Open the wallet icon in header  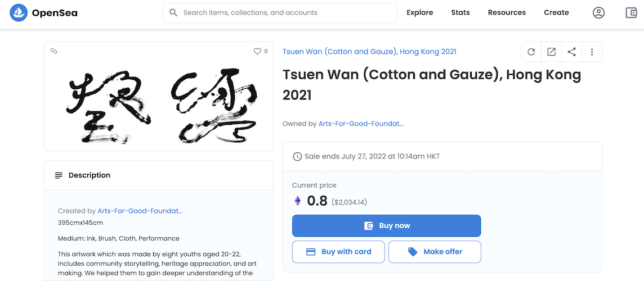tap(631, 13)
